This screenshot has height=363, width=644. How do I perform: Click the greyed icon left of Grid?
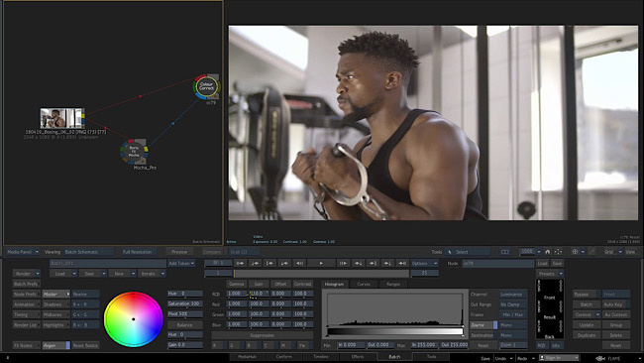tap(591, 252)
